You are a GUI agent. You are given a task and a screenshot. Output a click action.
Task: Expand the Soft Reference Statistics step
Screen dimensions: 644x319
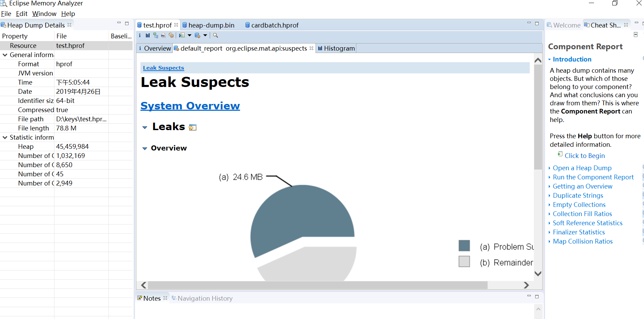click(549, 223)
